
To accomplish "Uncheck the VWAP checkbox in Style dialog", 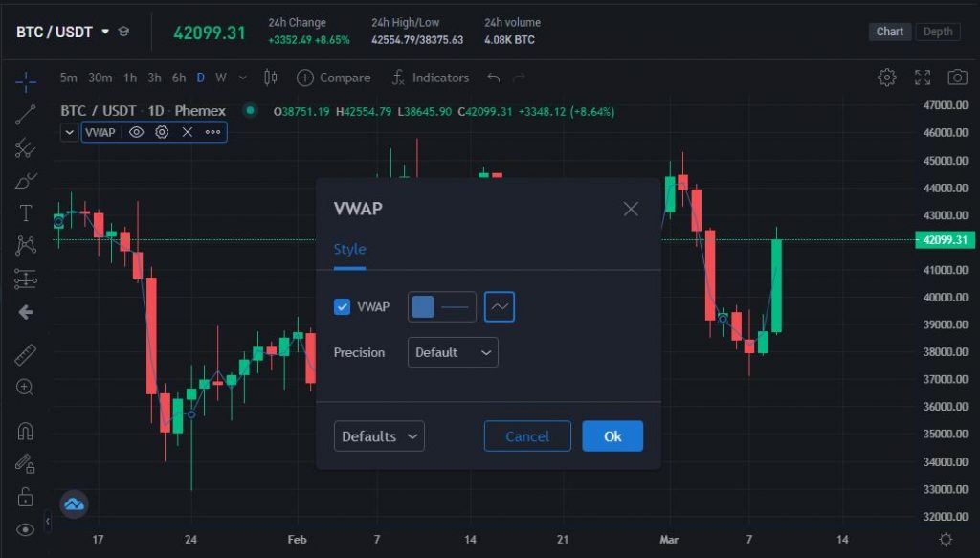I will [343, 306].
